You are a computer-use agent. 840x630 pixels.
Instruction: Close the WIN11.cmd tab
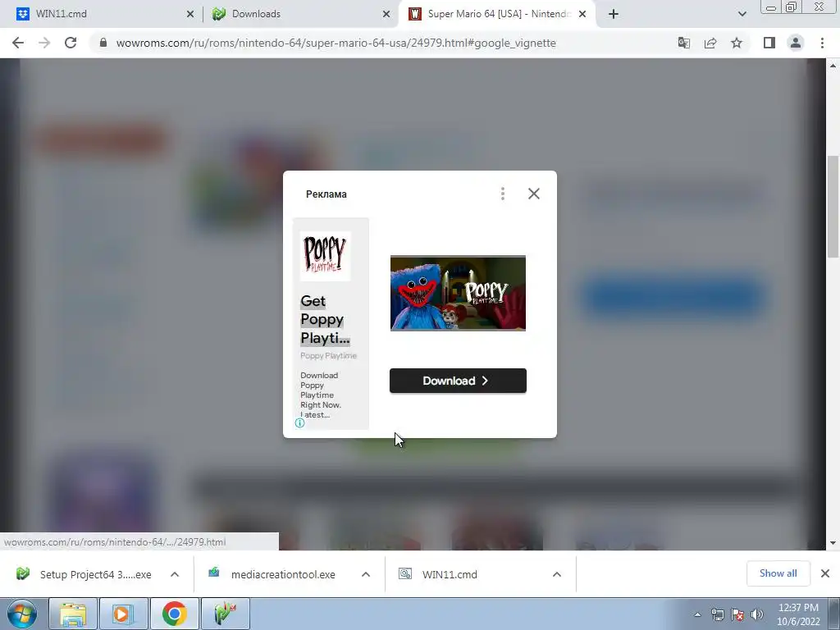pos(190,15)
